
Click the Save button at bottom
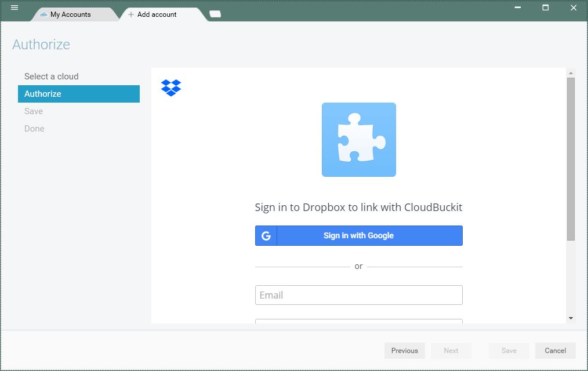coord(509,350)
